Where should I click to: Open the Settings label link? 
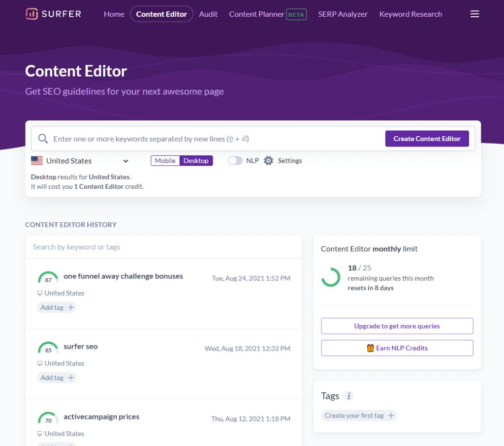[x=290, y=160]
